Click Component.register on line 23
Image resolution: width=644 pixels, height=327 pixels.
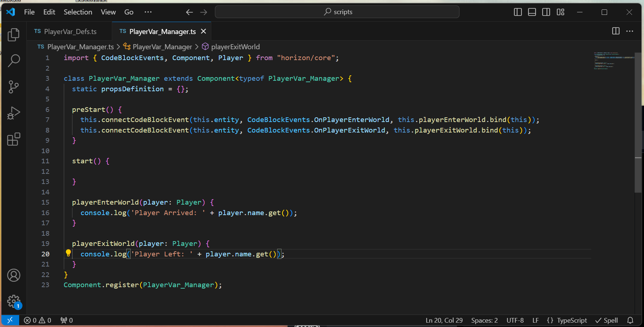(x=101, y=285)
